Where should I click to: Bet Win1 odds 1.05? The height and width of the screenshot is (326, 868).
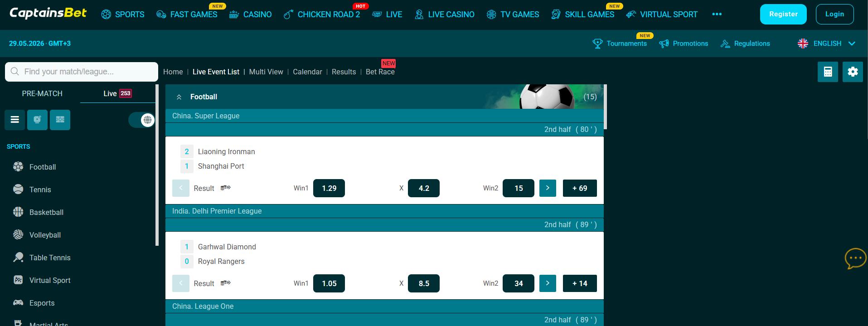329,283
